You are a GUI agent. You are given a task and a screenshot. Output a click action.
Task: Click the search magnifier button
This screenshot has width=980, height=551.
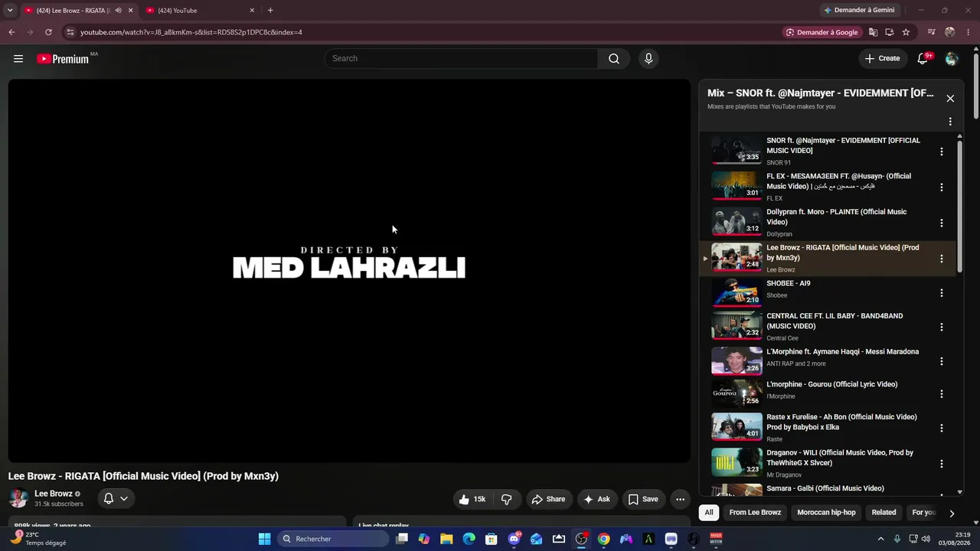pyautogui.click(x=614, y=59)
